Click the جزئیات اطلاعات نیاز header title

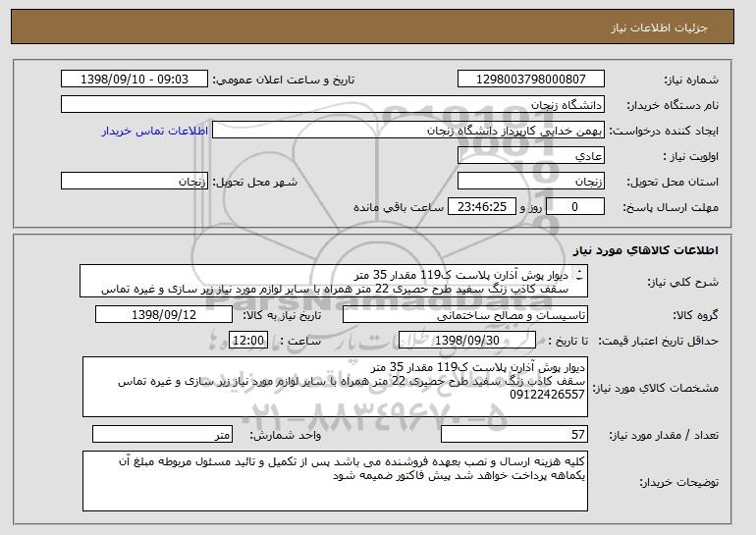pyautogui.click(x=659, y=27)
